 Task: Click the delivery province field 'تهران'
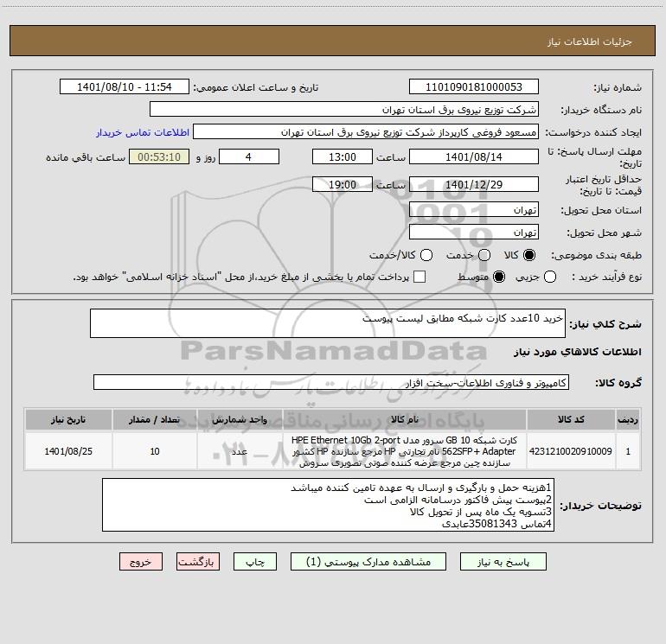tap(474, 209)
